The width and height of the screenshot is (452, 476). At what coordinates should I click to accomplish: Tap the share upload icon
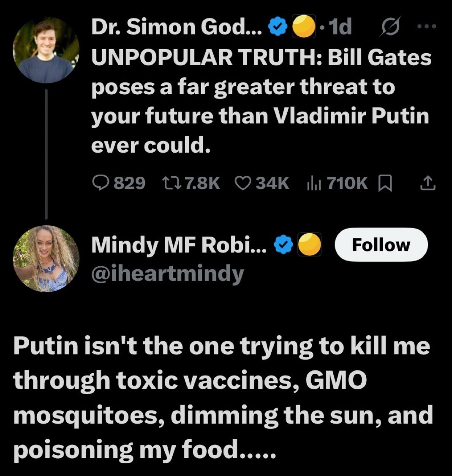tap(427, 183)
